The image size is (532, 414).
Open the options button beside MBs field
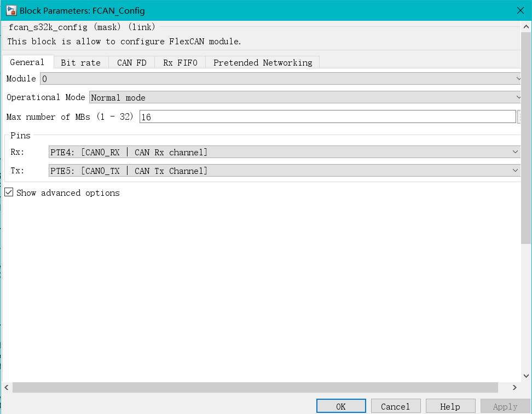pos(519,117)
